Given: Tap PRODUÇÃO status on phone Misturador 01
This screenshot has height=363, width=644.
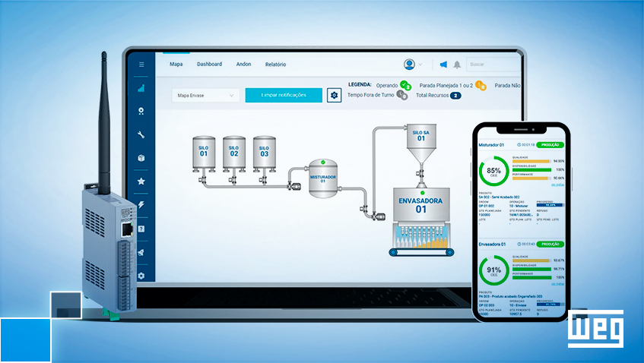Looking at the screenshot, I should (x=550, y=145).
